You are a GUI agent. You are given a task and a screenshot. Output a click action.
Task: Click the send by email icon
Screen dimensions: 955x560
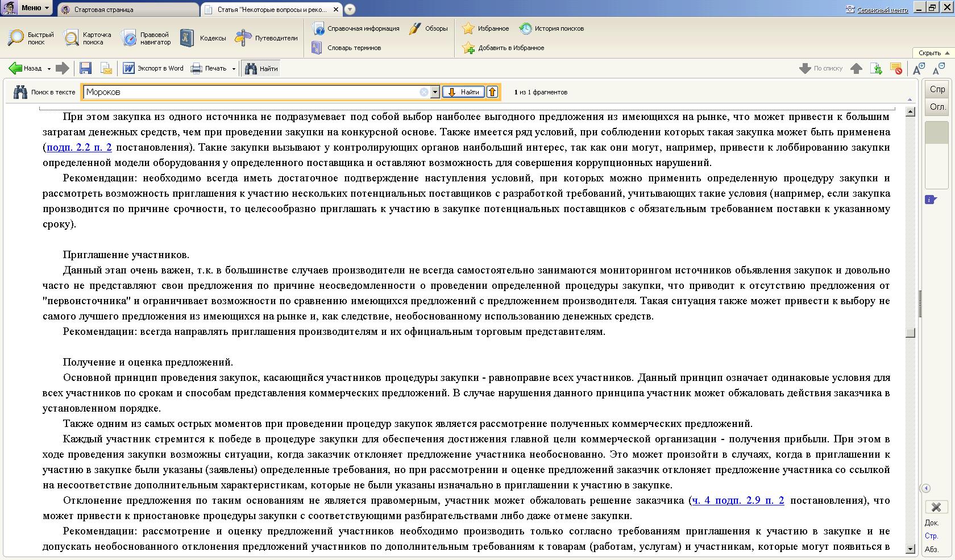(x=106, y=69)
